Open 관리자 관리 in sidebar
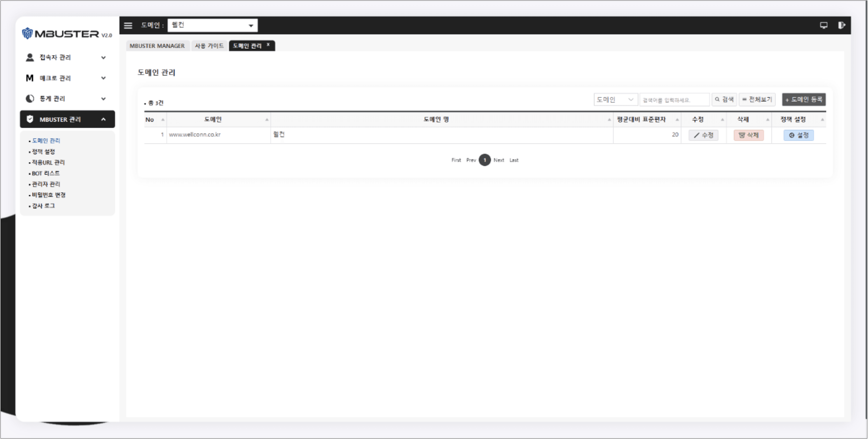Viewport: 868px width, 439px height. tap(46, 184)
